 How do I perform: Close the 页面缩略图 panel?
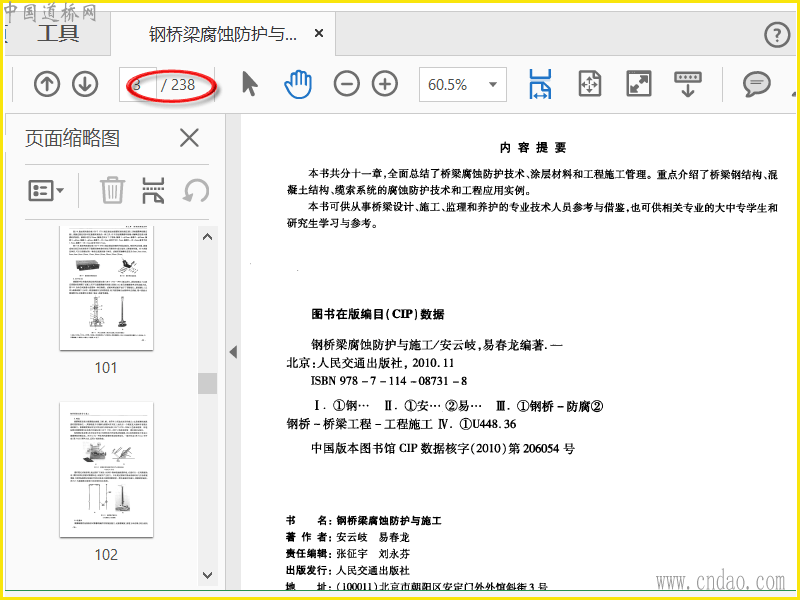(189, 138)
